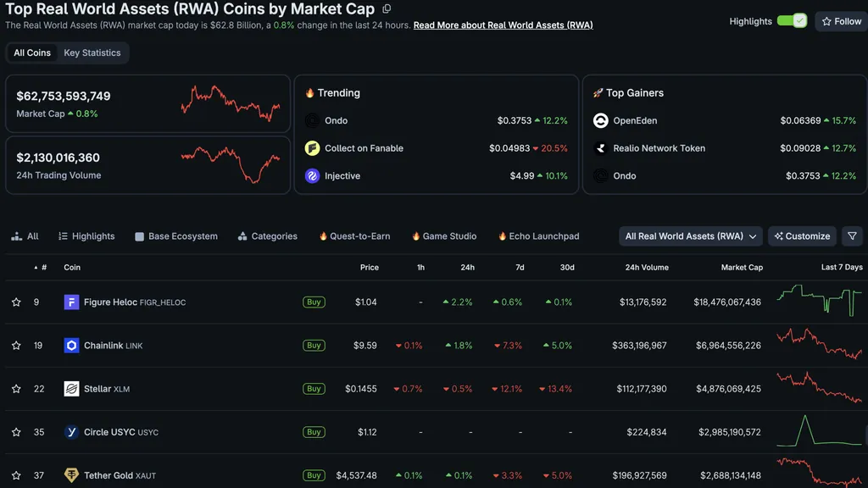Image resolution: width=868 pixels, height=488 pixels.
Task: Sort by 24h Volume column
Action: (x=647, y=267)
